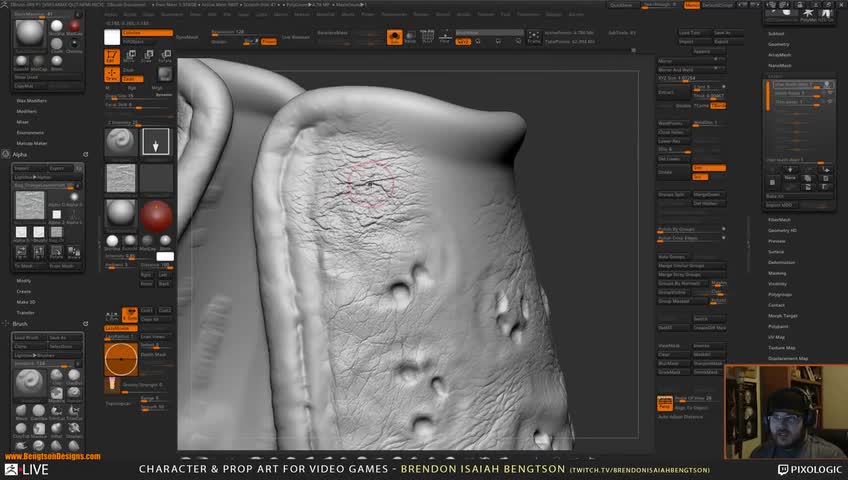Activate the Edit mode button
Screen dimensions: 848x480
(113, 56)
